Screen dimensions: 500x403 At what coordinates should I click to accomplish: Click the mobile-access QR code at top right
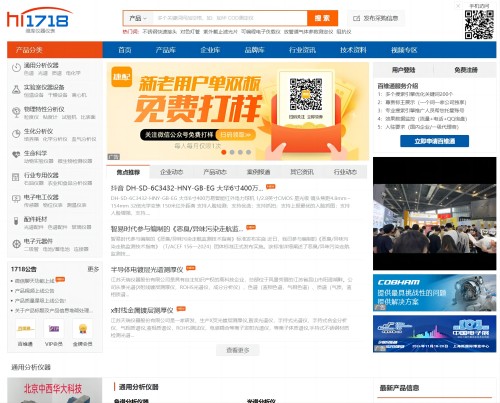[479, 25]
